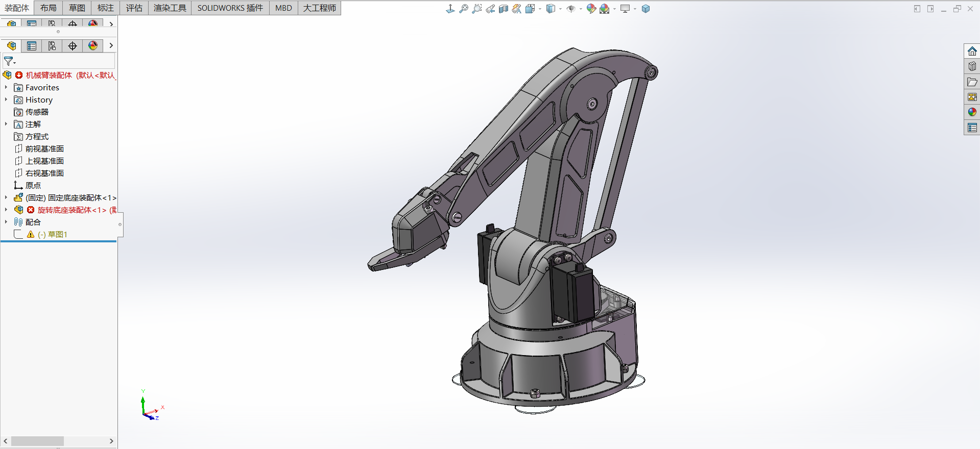Click the Zoom to Fit magnifier icon
The image size is (980, 449).
(x=464, y=9)
